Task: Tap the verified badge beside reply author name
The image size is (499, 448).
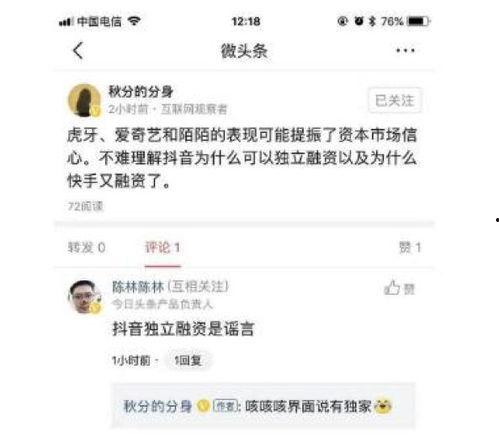Action: pos(203,406)
